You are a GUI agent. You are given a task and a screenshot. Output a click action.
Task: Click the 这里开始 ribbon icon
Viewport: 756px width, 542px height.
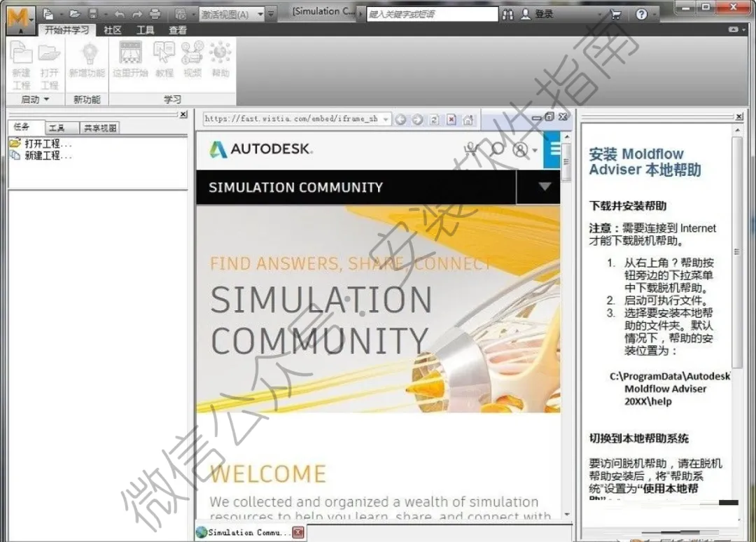[x=131, y=53]
